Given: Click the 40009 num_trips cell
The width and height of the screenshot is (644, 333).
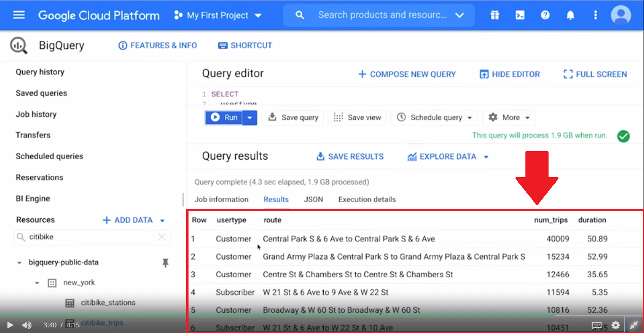Looking at the screenshot, I should click(558, 239).
